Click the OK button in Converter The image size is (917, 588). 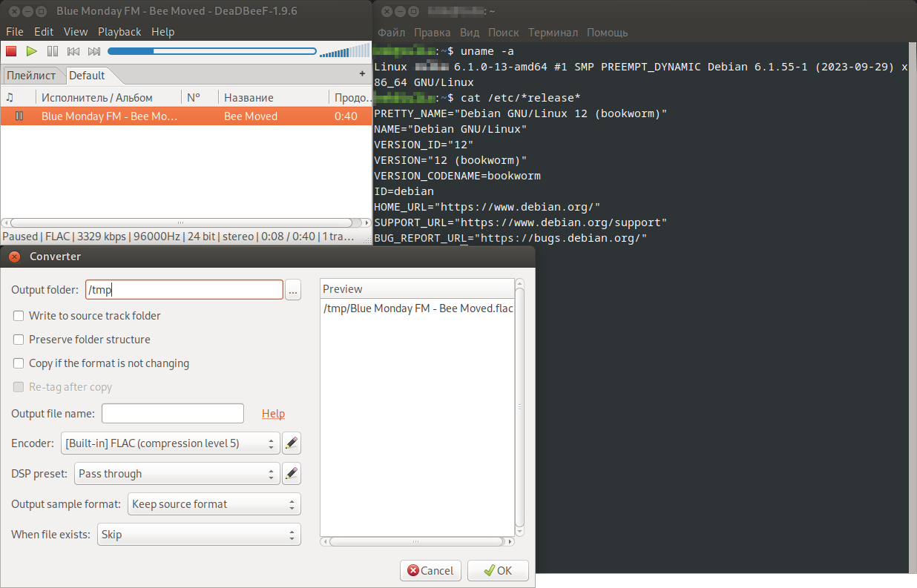point(498,570)
